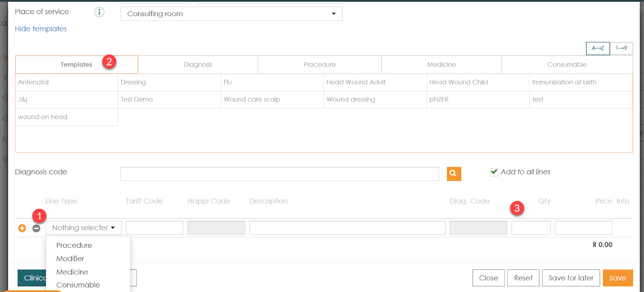
Task: Click the Reset button
Action: click(x=523, y=278)
